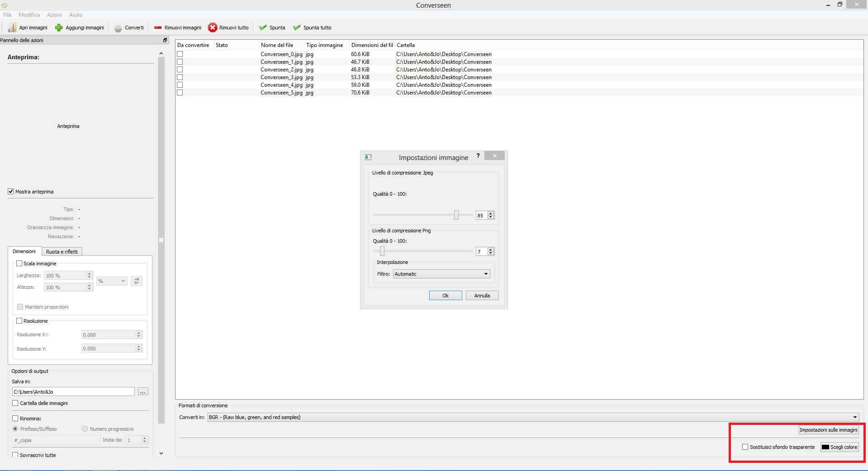This screenshot has width=868, height=471.
Task: Switch to the Ruota e rifletti tab
Action: [x=62, y=252]
